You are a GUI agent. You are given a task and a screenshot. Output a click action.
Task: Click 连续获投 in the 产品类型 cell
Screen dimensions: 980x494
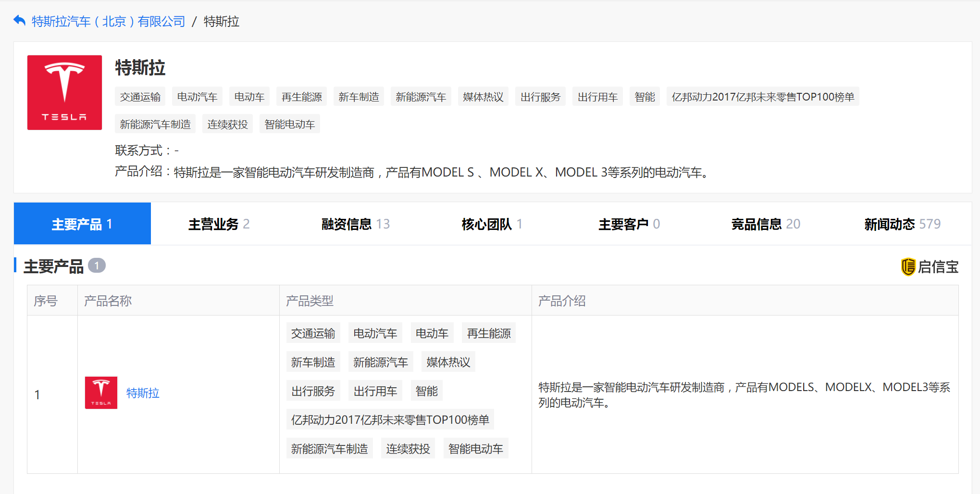[408, 448]
